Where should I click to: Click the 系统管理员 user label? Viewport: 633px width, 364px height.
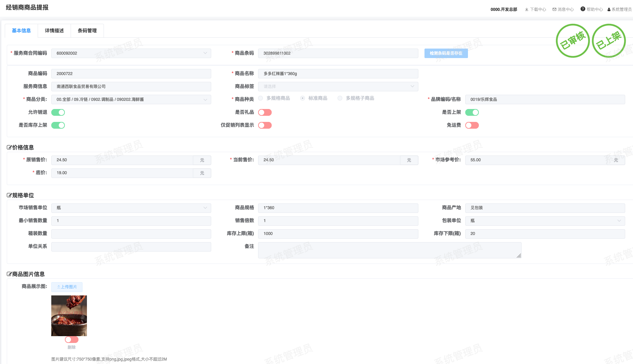tap(621, 10)
